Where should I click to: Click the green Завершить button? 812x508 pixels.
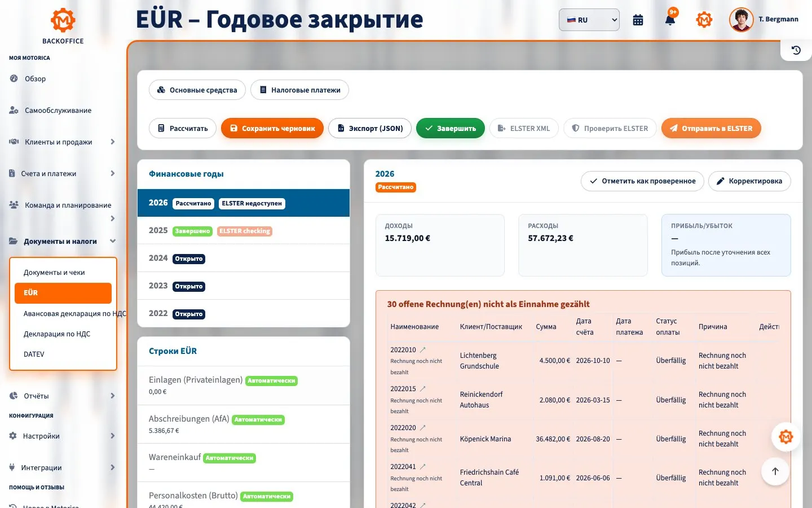point(451,128)
